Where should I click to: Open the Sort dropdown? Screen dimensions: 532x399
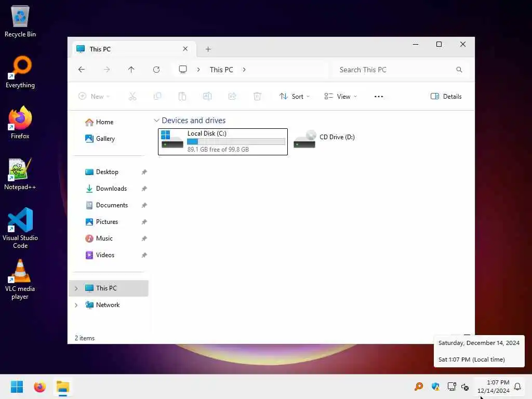[x=294, y=96]
